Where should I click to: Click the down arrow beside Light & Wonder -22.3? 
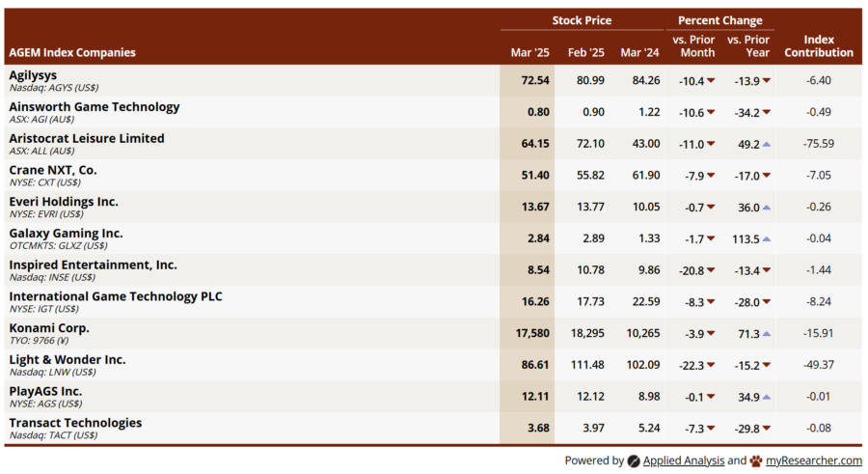711,365
